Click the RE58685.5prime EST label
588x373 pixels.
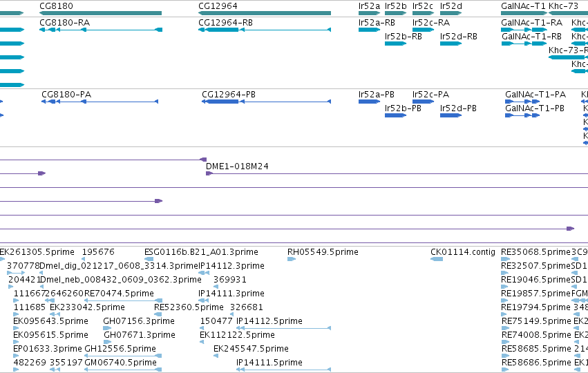click(536, 349)
